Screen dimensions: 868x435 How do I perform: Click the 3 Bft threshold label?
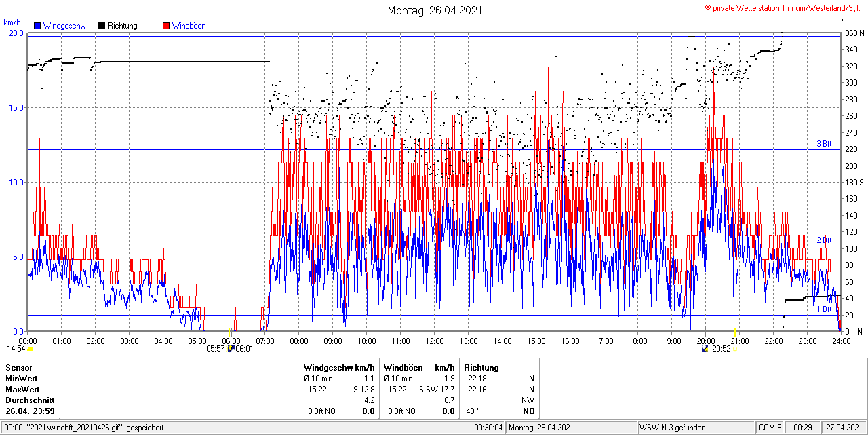pyautogui.click(x=823, y=144)
